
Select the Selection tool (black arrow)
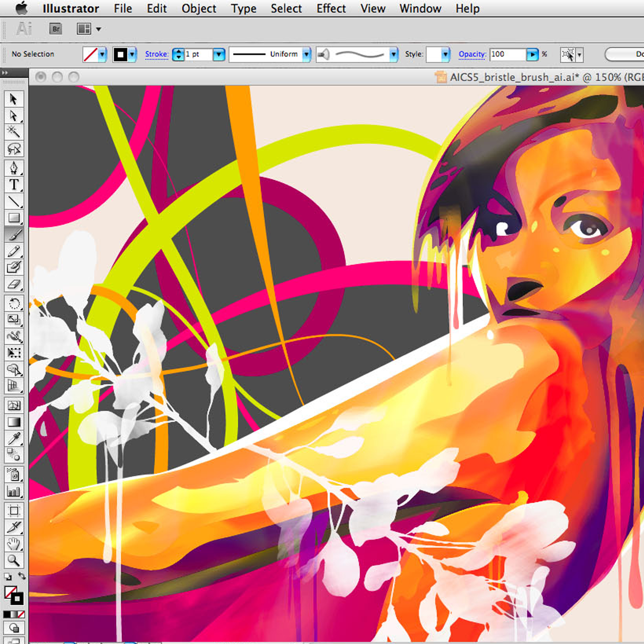(x=14, y=99)
